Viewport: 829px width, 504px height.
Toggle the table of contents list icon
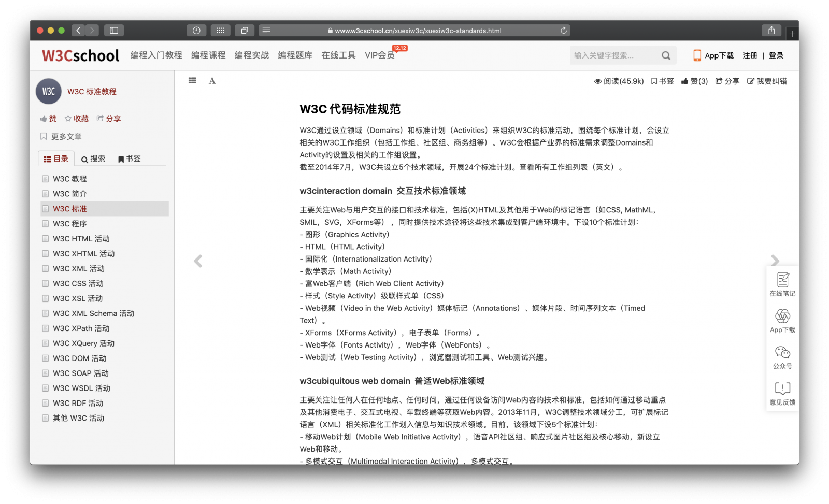(192, 81)
